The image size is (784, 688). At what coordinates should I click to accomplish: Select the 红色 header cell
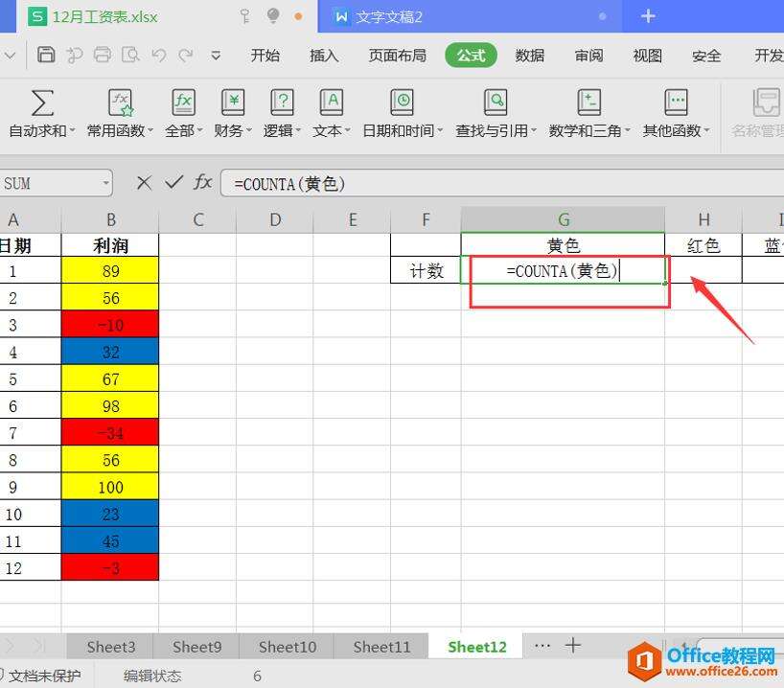703,245
